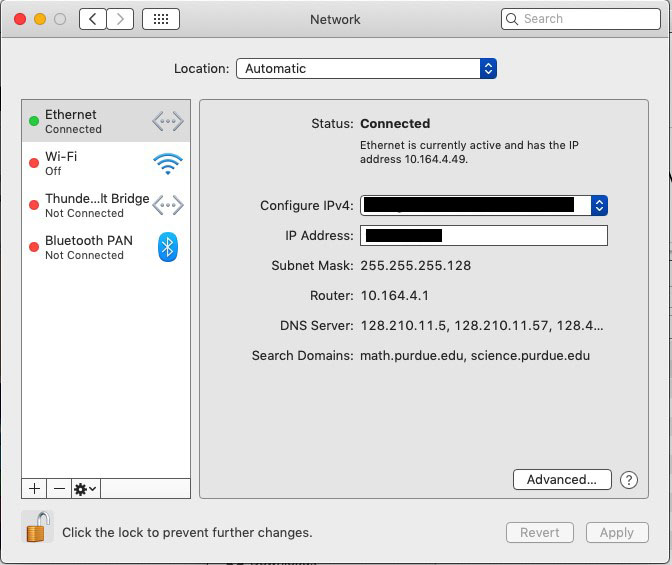Remove selected service with minus button
672x565 pixels.
(59, 488)
